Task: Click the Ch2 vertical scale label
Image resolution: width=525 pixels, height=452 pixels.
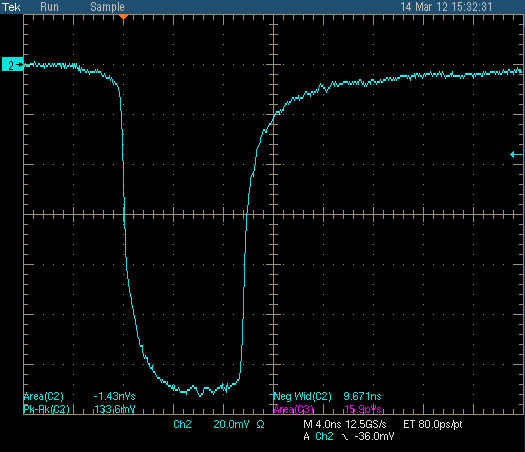Action: (x=182, y=424)
